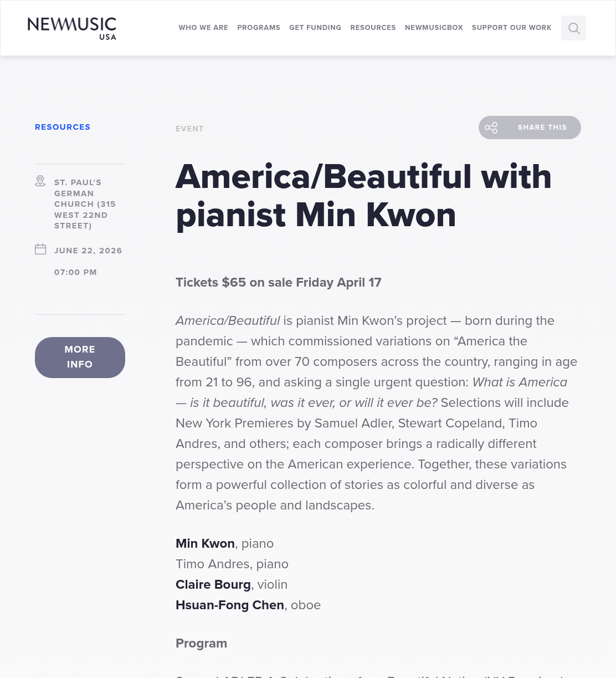This screenshot has height=678, width=616.
Task: Open the Resources navigation menu
Action: (x=373, y=28)
